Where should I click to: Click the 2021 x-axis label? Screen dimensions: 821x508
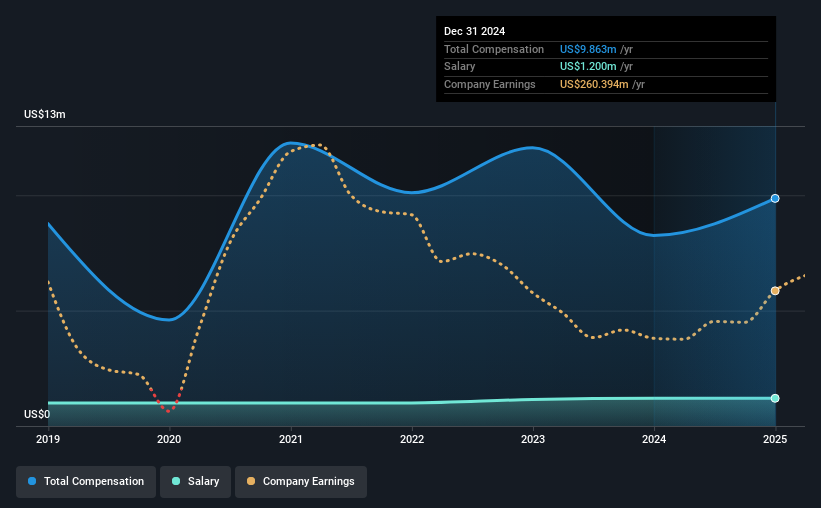291,439
